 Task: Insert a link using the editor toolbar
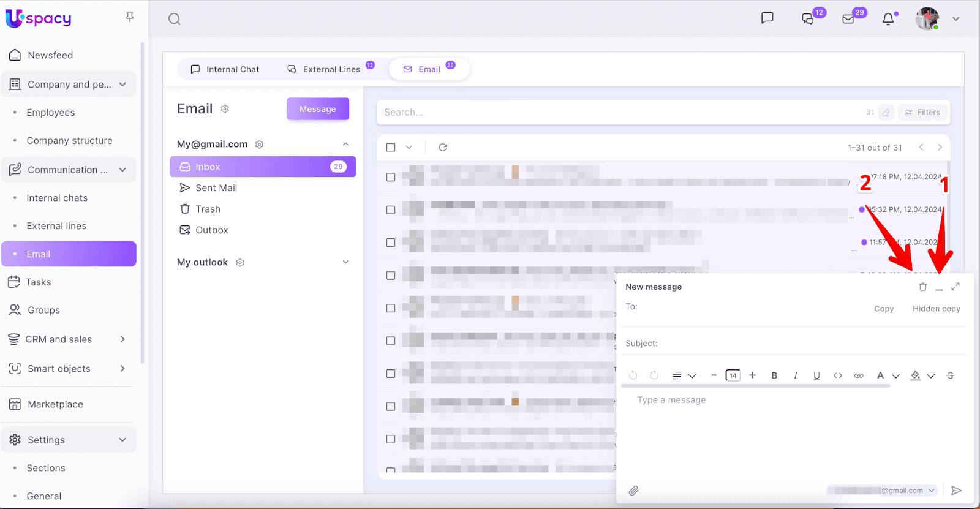(859, 375)
